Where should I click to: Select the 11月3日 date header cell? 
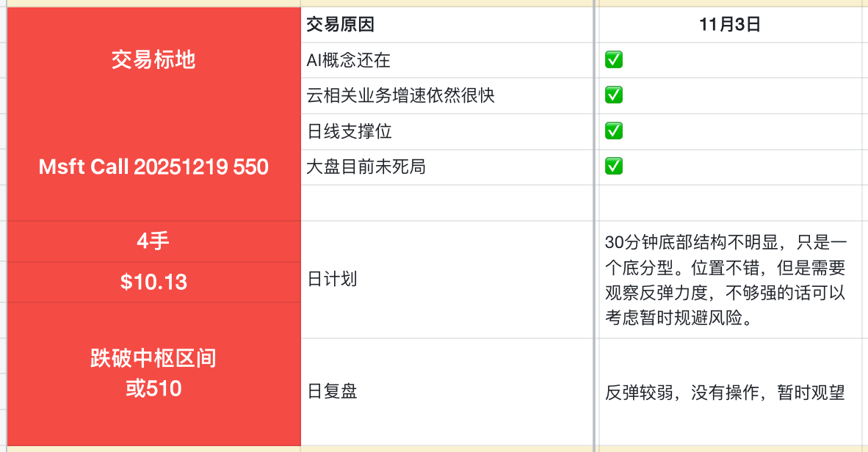pos(729,25)
